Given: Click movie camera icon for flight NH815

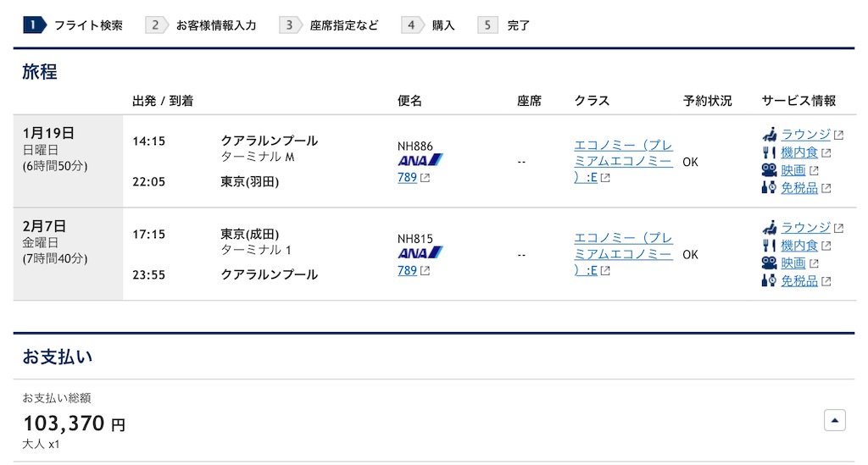Looking at the screenshot, I should tap(769, 263).
